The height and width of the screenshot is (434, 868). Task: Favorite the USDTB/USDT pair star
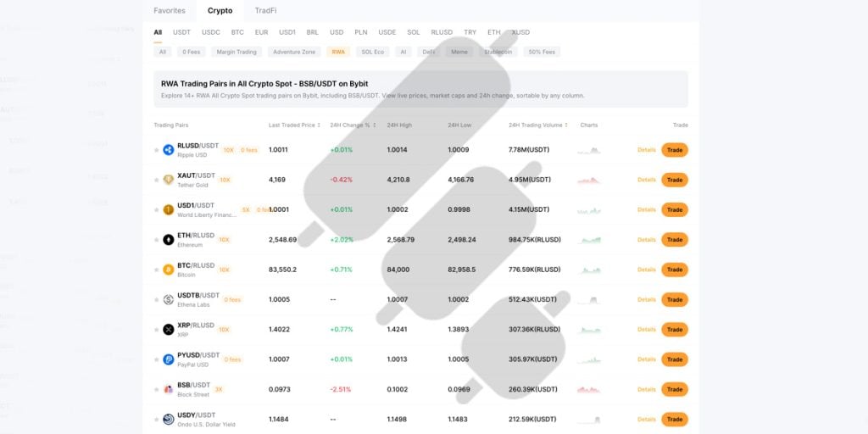(157, 299)
